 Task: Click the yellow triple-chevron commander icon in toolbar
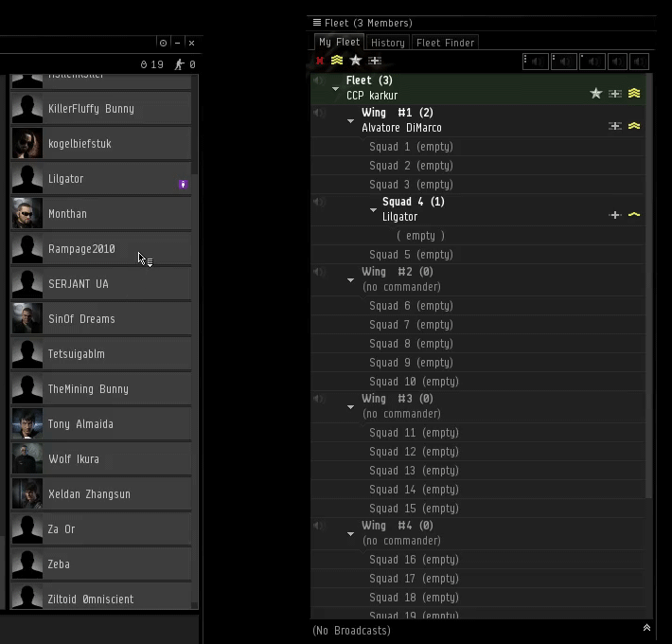(337, 61)
